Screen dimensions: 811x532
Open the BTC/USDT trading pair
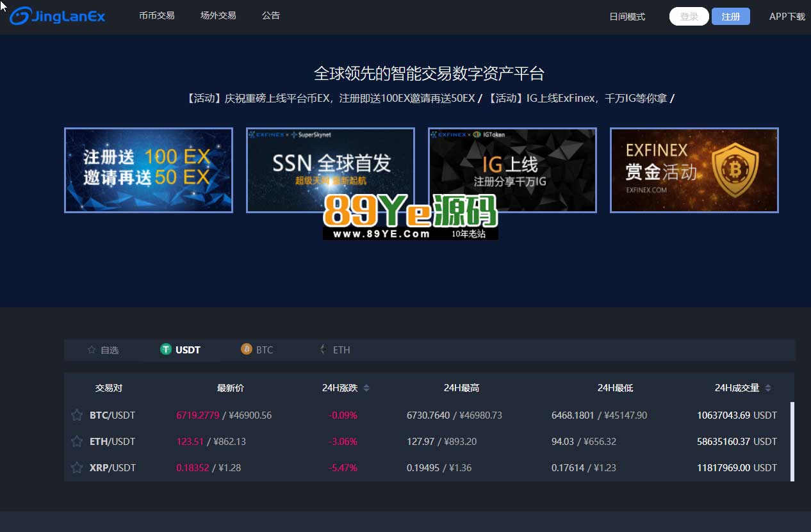(113, 415)
